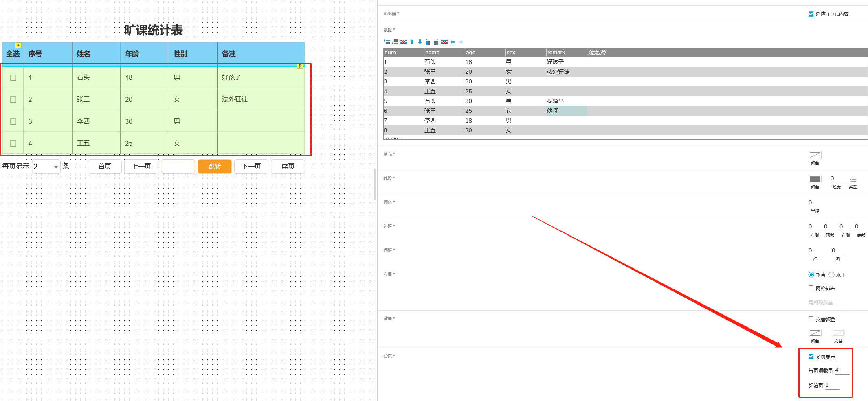Click the add row above icon
The image size is (868, 401).
tap(387, 42)
